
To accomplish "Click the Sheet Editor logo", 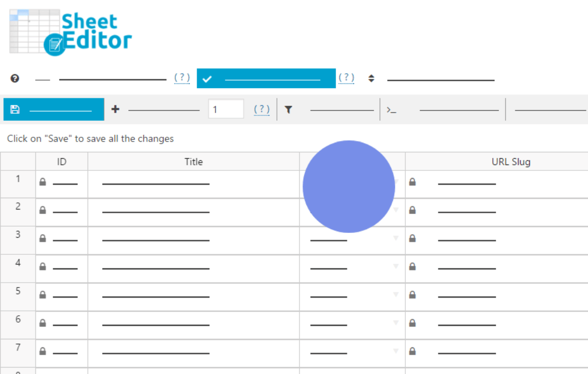I will point(71,32).
